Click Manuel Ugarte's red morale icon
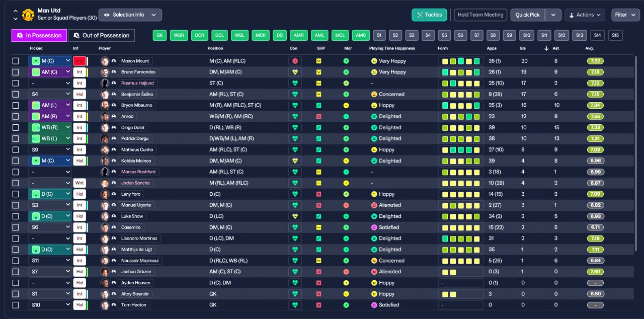This screenshot has height=319, width=644. click(346, 205)
